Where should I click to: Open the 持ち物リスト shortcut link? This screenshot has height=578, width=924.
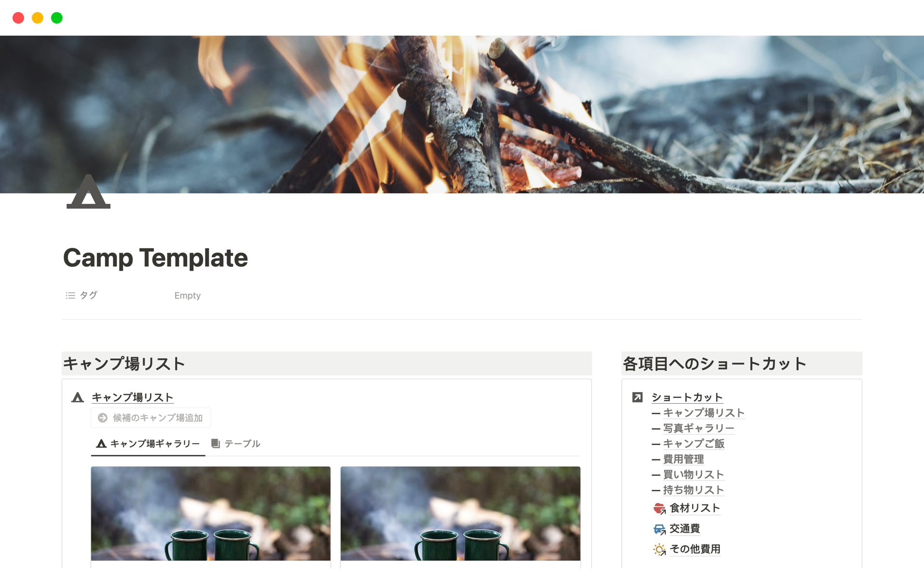[693, 490]
